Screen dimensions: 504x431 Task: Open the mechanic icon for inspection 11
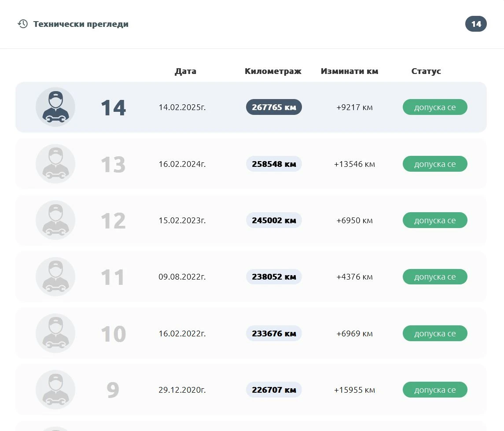[55, 277]
